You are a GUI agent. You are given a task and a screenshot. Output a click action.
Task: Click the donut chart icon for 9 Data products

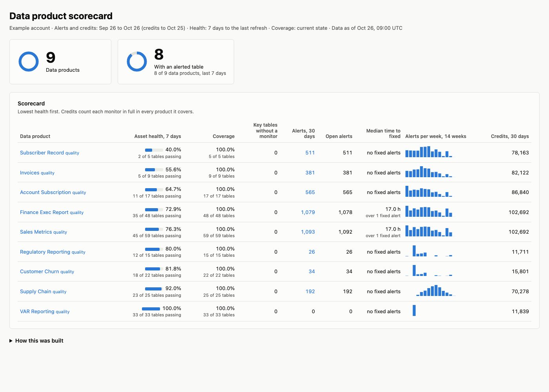[x=29, y=62]
